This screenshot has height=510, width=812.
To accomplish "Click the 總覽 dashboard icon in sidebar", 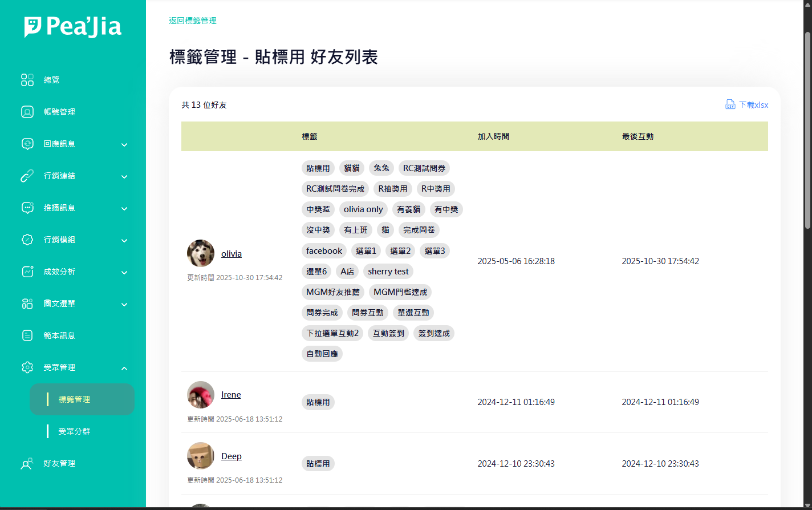I will point(27,80).
